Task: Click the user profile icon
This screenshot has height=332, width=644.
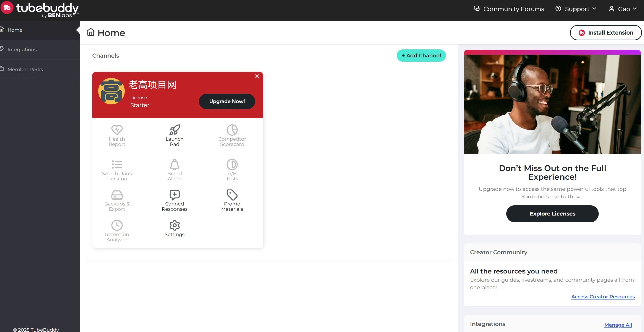Action: click(611, 9)
